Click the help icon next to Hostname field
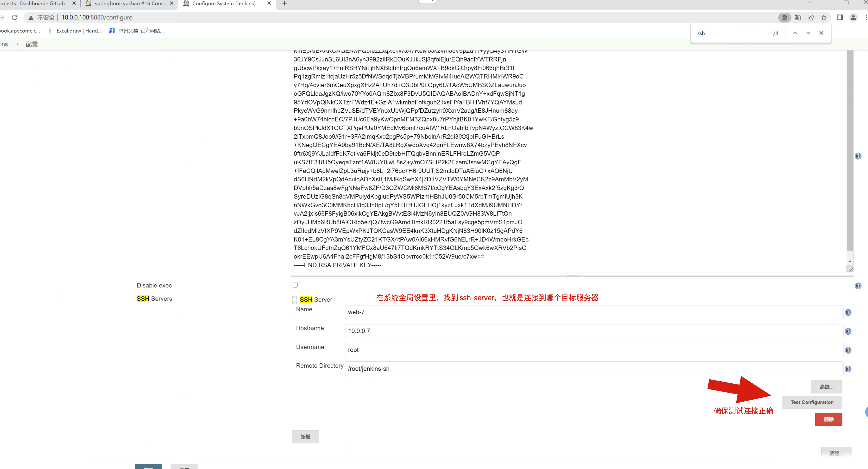Viewport: 868px width, 469px height. [x=848, y=331]
